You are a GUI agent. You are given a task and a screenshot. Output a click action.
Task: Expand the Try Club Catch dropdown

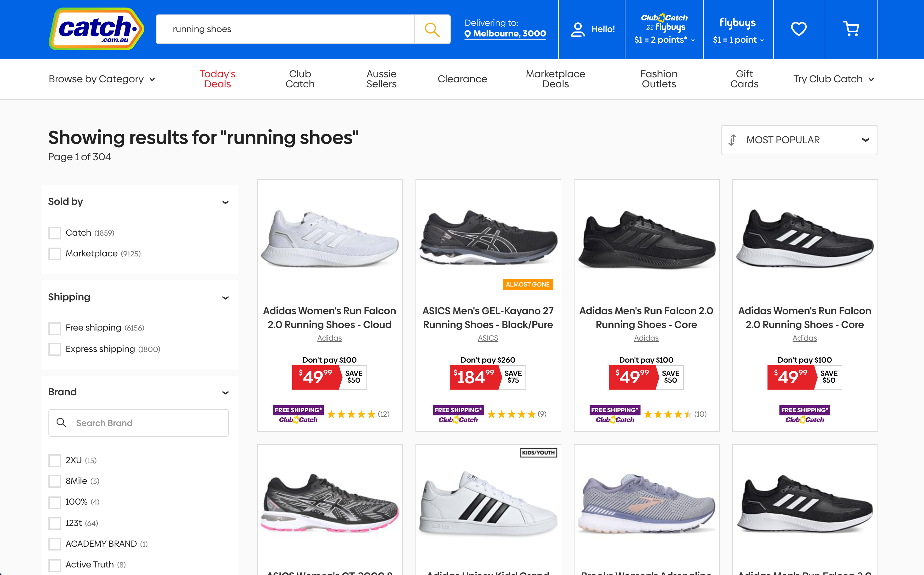(x=833, y=79)
